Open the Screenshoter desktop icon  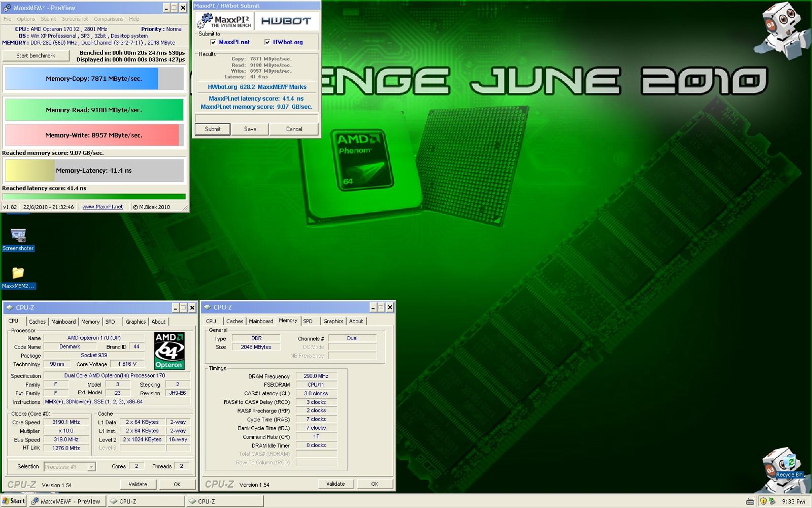18,239
